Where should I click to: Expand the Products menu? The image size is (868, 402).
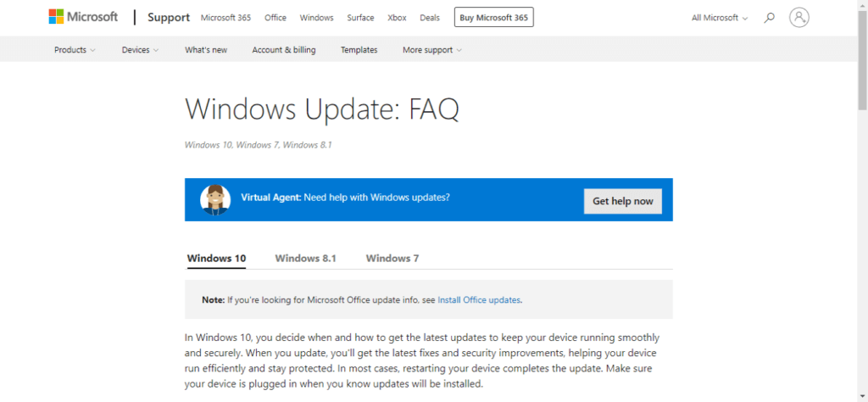pos(75,50)
